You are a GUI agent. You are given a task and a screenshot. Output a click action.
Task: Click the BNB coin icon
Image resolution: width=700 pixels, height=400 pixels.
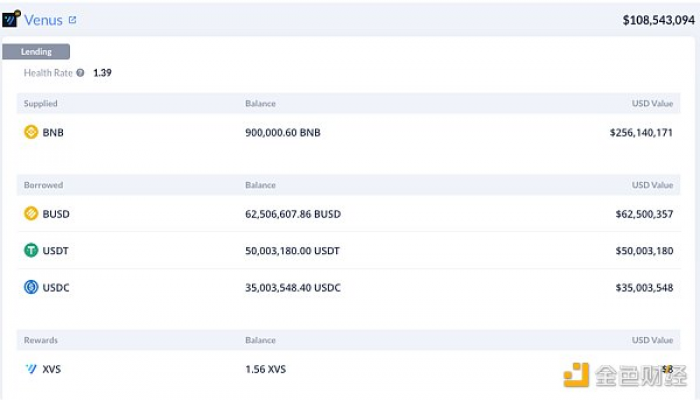[31, 132]
